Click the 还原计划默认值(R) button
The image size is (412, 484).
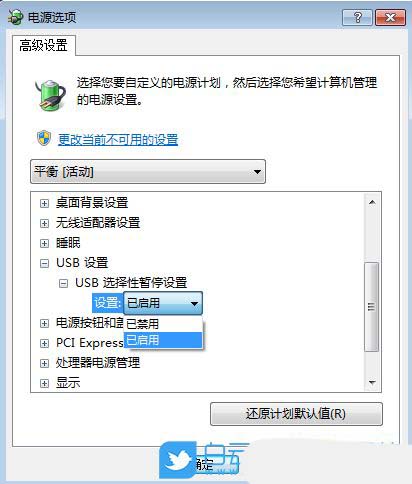click(296, 414)
